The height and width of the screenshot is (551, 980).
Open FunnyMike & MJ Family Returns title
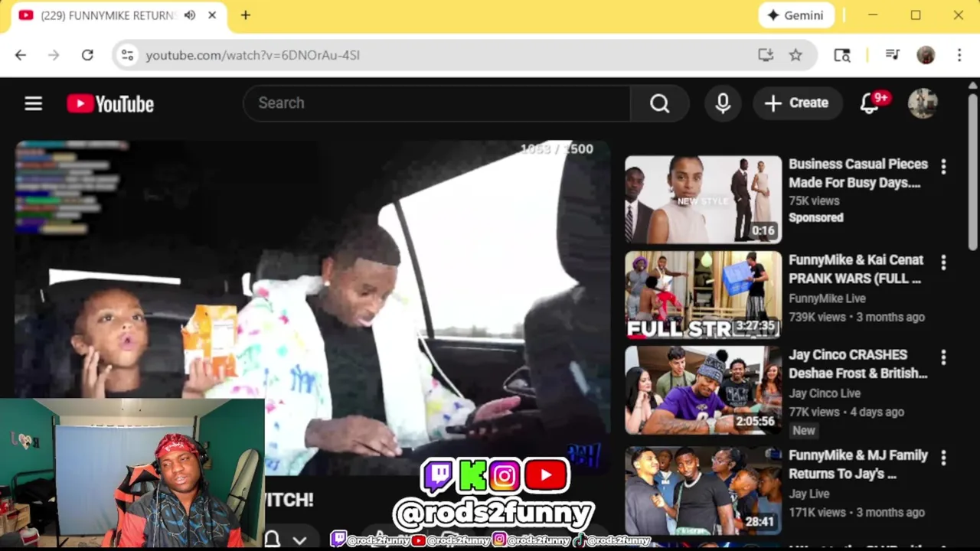click(858, 464)
